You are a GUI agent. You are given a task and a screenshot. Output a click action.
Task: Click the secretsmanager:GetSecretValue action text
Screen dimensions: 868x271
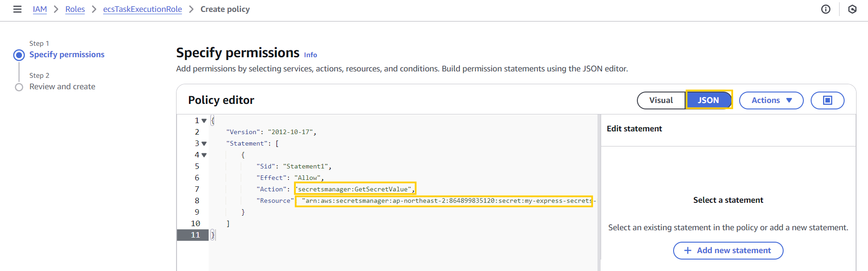tap(354, 189)
